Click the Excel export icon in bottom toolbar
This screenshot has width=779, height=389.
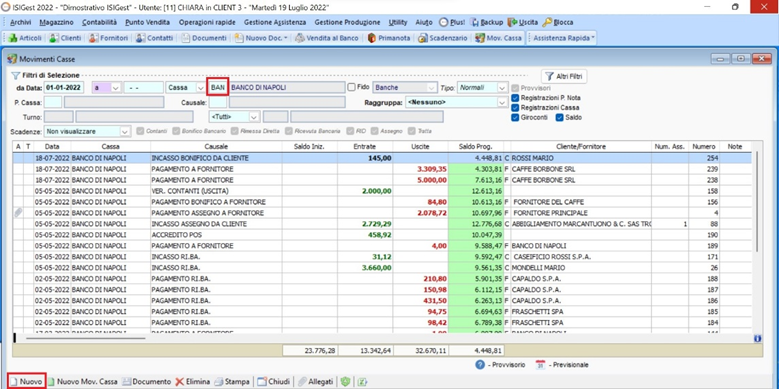[362, 382]
